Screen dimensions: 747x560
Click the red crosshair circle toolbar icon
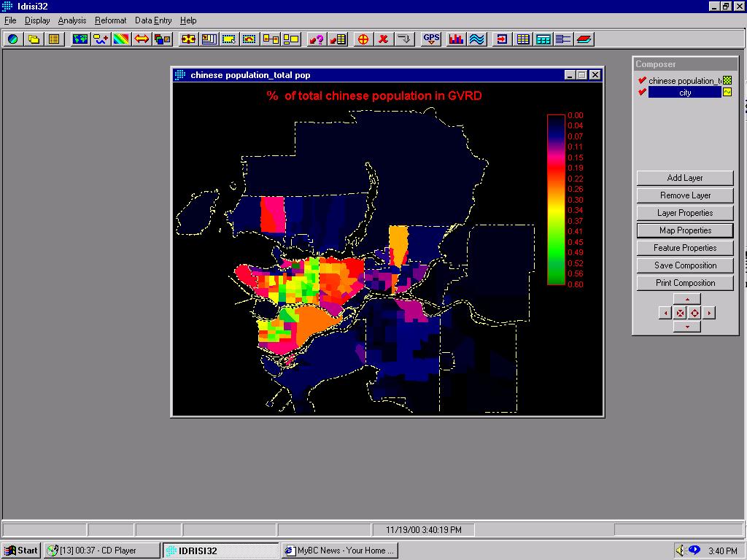pyautogui.click(x=363, y=39)
